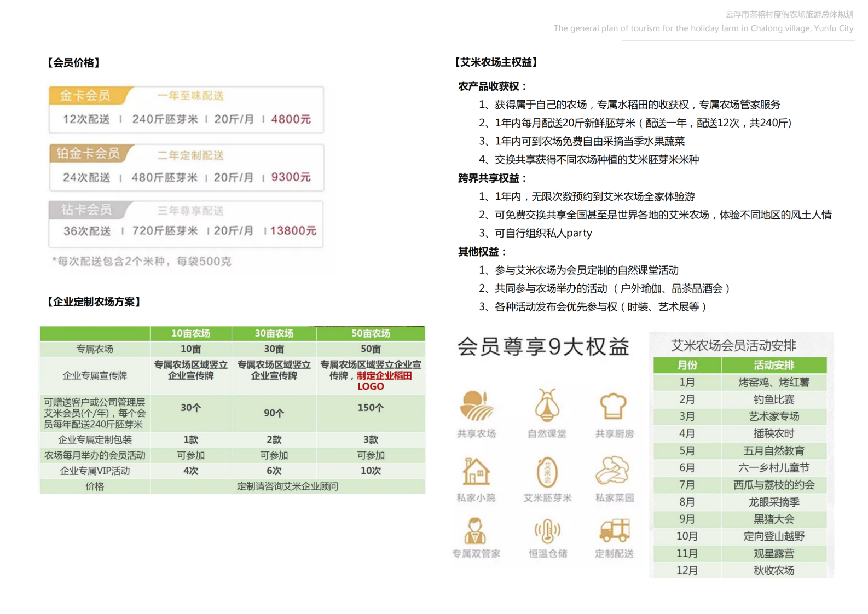868x614 pixels.
Task: Click the 10次 VIP activity cell
Action: tap(371, 471)
